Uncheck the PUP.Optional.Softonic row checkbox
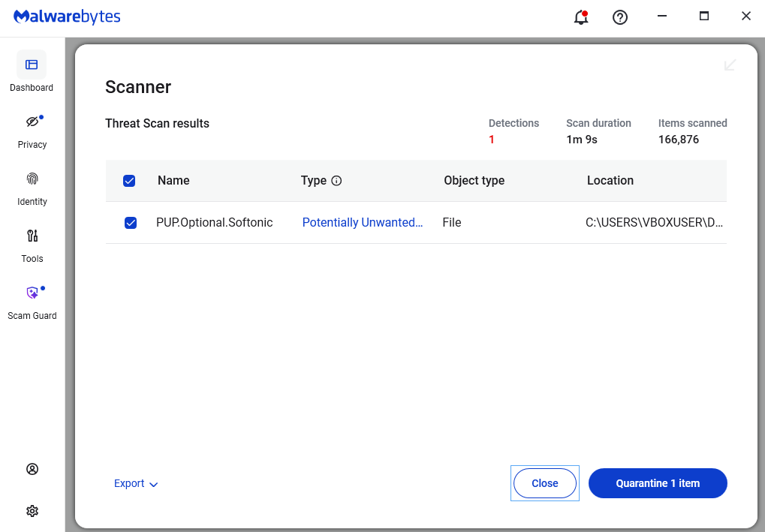Viewport: 765px width, 532px height. [x=131, y=223]
